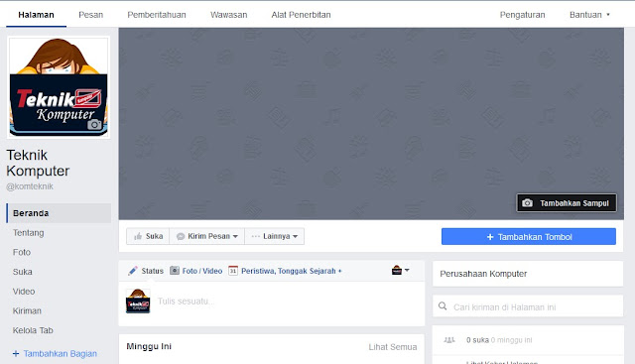The image size is (635, 364).
Task: Click the small page avatar in composer
Action: coord(138,301)
